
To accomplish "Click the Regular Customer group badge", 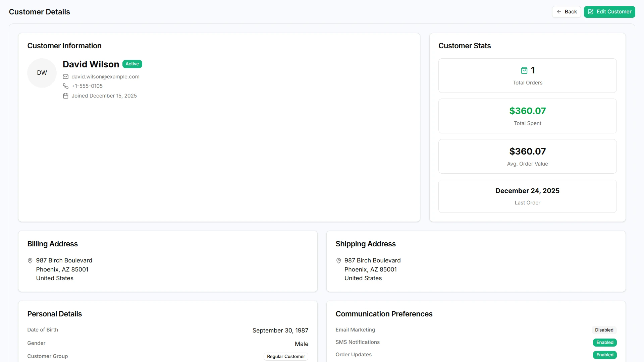I will (x=286, y=357).
